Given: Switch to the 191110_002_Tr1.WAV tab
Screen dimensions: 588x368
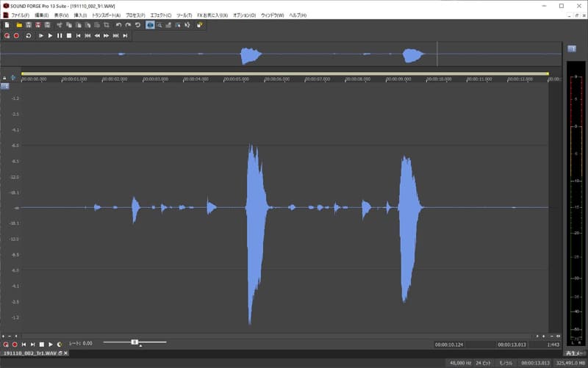Looking at the screenshot, I should pyautogui.click(x=30, y=353).
